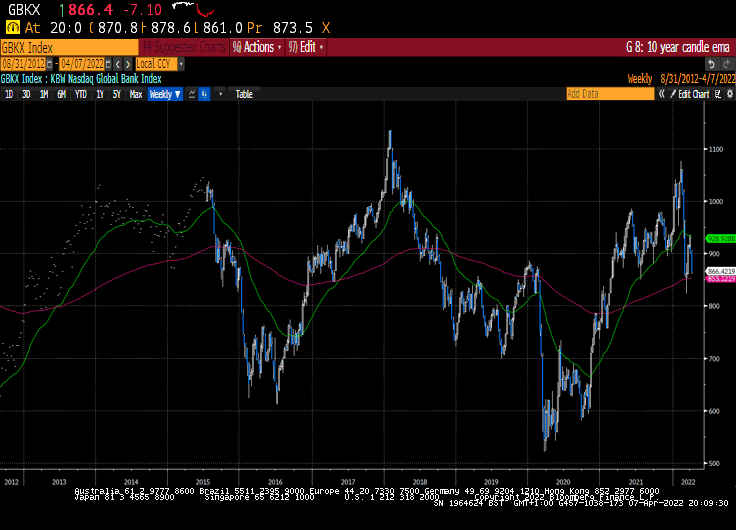
Task: Click the Edit Chart pencil button
Action: pos(690,94)
